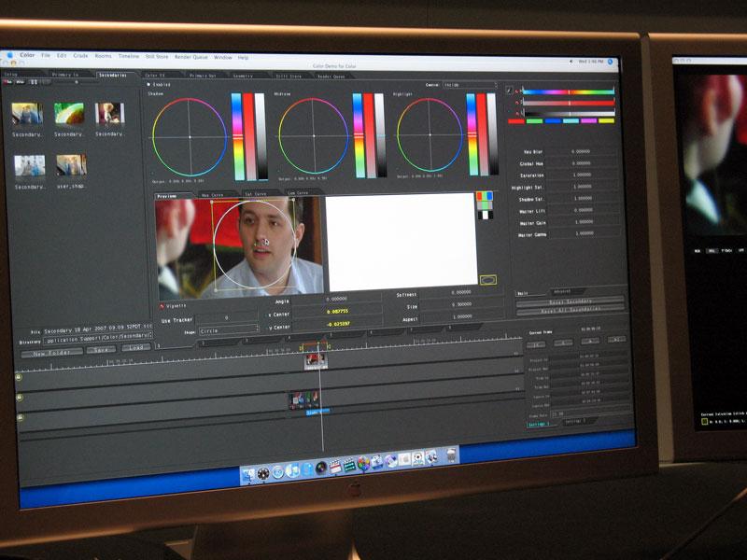Image resolution: width=747 pixels, height=560 pixels.
Task: Click the yellow color swatch
Action: point(606,120)
